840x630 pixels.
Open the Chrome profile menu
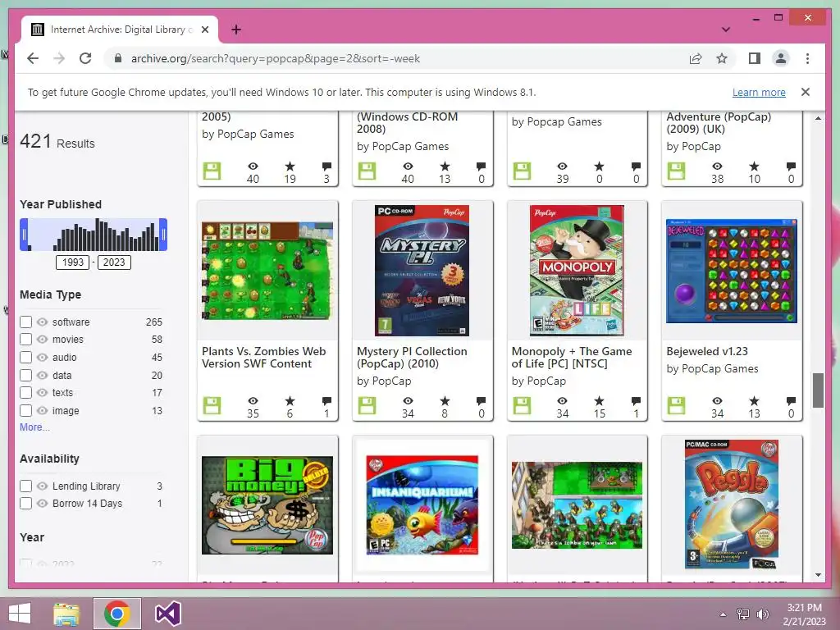click(x=781, y=58)
